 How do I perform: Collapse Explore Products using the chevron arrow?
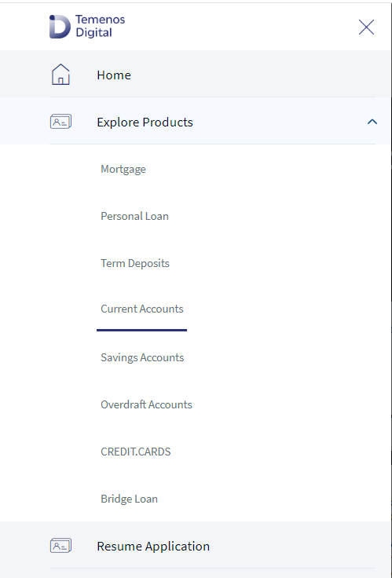click(372, 121)
